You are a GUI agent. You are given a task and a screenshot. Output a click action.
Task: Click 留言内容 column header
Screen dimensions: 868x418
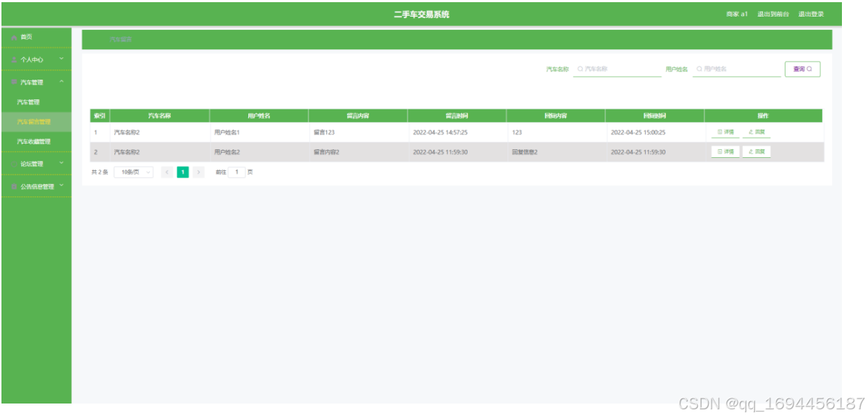click(358, 116)
